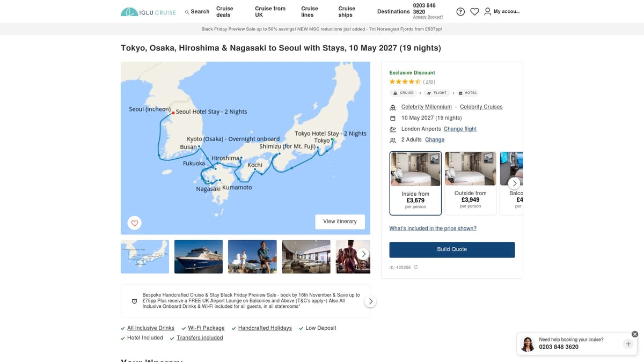The width and height of the screenshot is (644, 362).
Task: Click the Build Quote button
Action: (452, 249)
